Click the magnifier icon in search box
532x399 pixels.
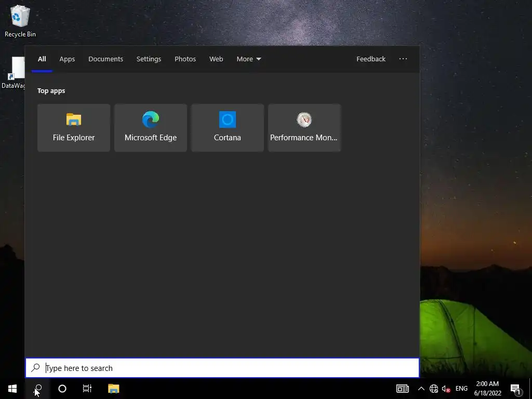pos(36,368)
